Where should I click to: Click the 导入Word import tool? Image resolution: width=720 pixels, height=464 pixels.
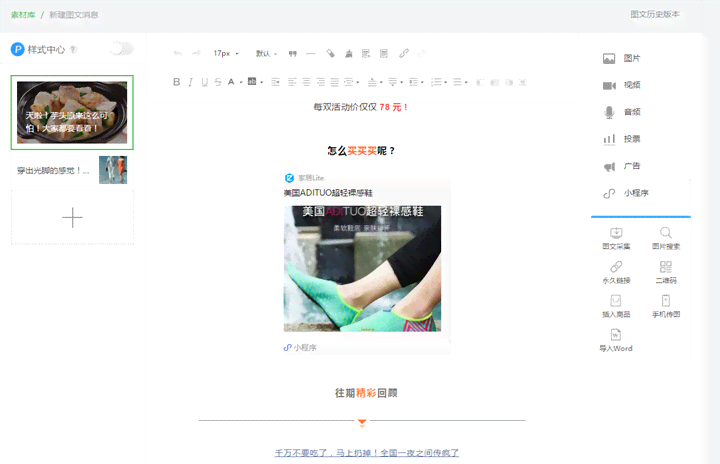(616, 340)
